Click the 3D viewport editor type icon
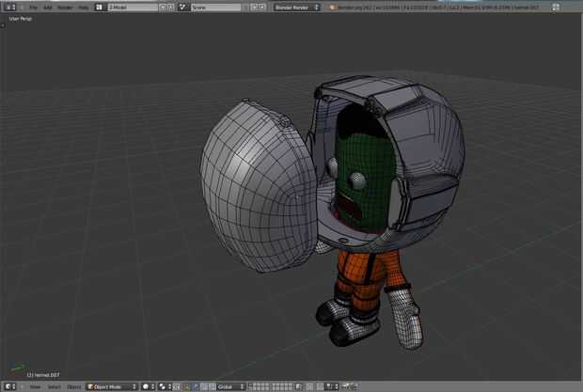The image size is (583, 392). click(9, 386)
